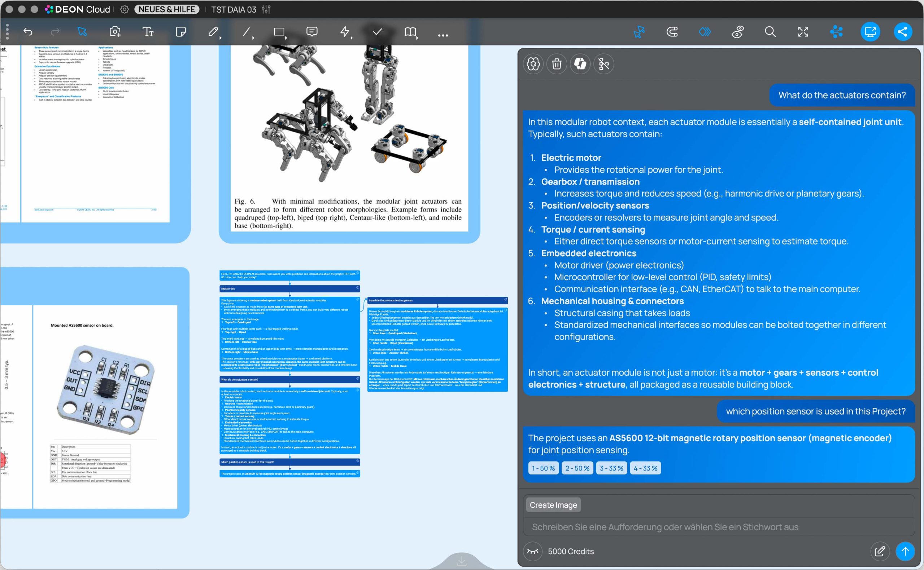This screenshot has height=570, width=924.
Task: Click the Create Image keyword button
Action: coord(553,505)
